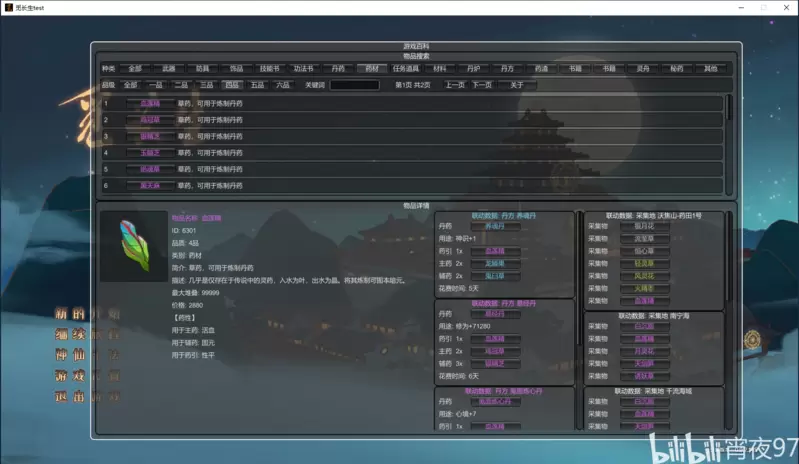Switch to the 防具 category tab
Screen dimensions: 799x464
pyautogui.click(x=202, y=68)
